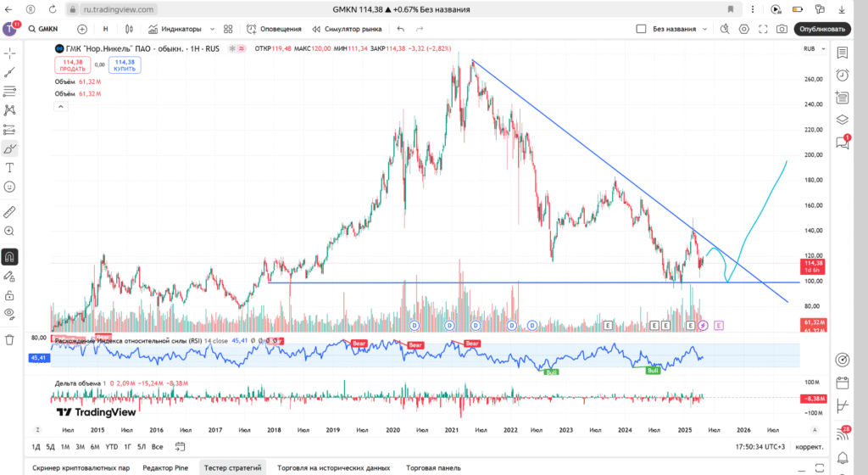
Task: Open the economic calendar panel
Action: point(842,383)
